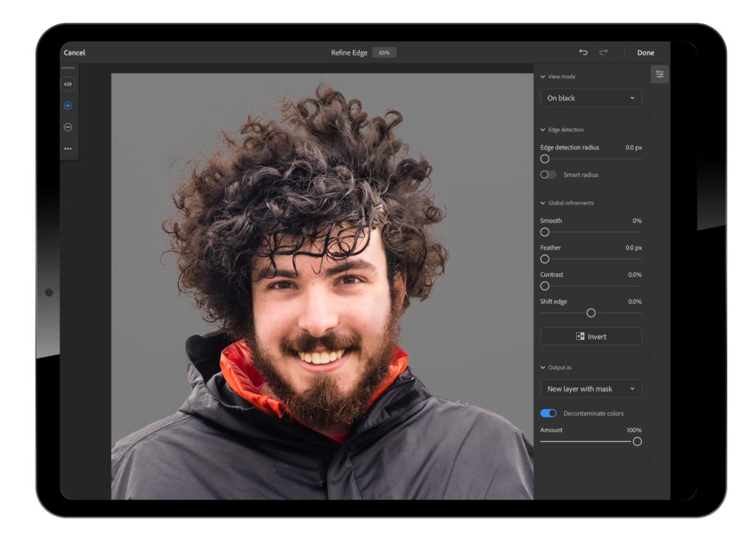Click Cancel to exit Refine Edge
This screenshot has height=551, width=756.
click(75, 52)
